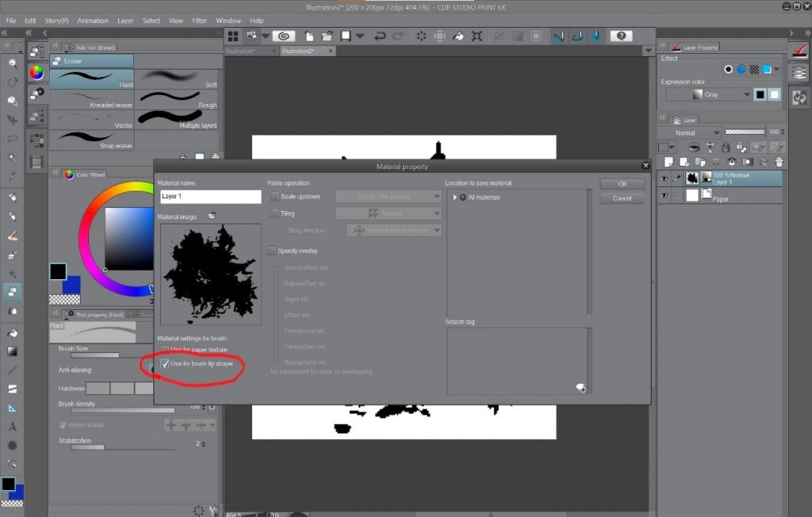This screenshot has width=812, height=517.
Task: Enable the Tiling checkbox
Action: pyautogui.click(x=274, y=213)
